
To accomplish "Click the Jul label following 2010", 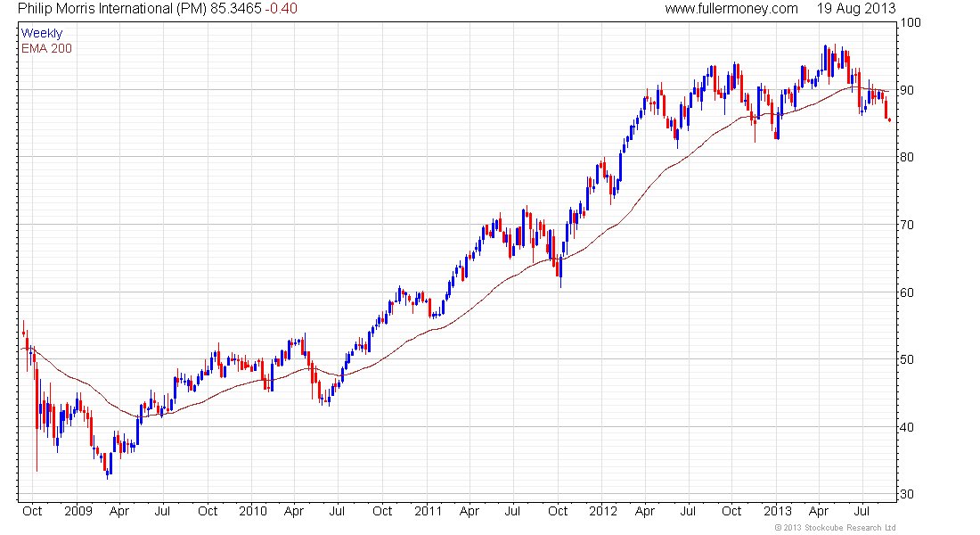I will pos(337,511).
